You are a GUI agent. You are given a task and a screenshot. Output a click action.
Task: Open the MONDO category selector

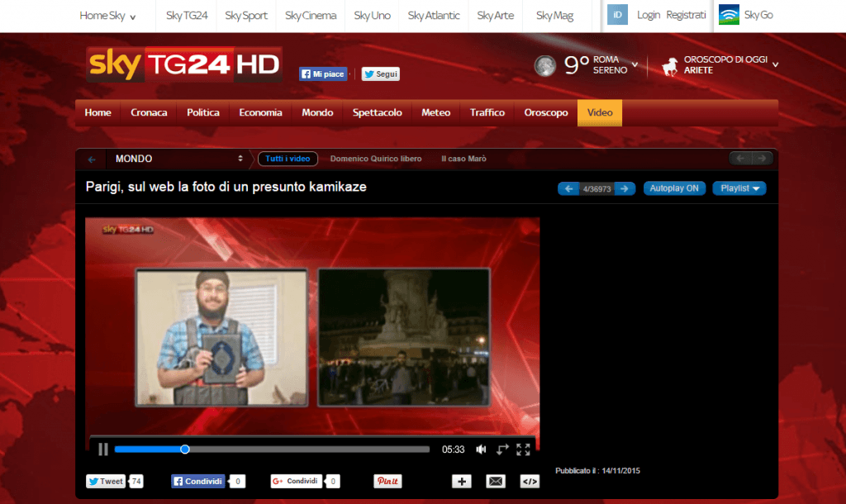tap(178, 159)
